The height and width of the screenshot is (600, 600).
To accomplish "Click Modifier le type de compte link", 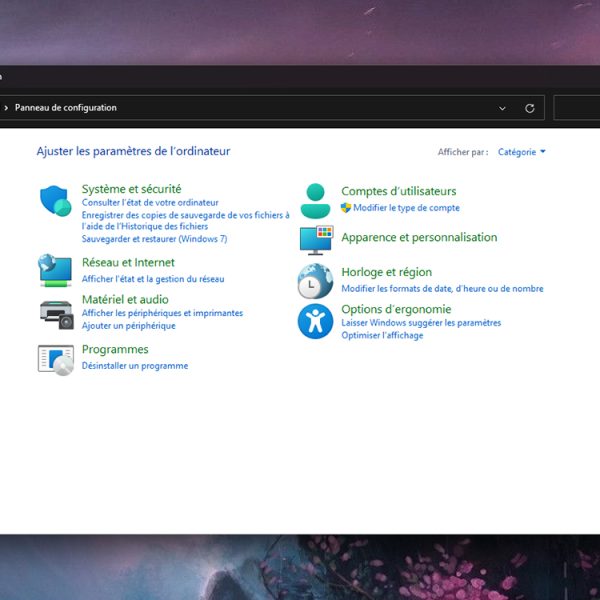I will pyautogui.click(x=406, y=208).
